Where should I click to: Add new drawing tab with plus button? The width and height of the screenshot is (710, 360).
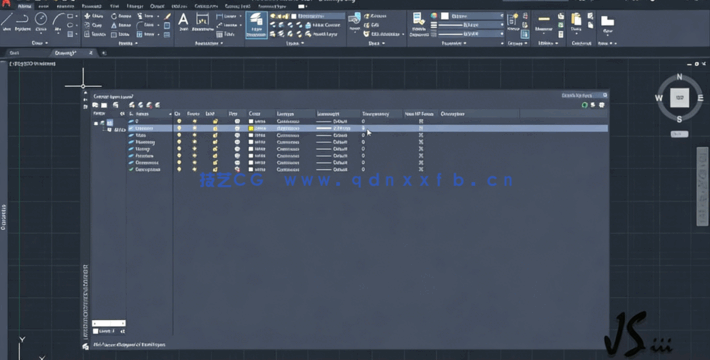click(x=104, y=53)
